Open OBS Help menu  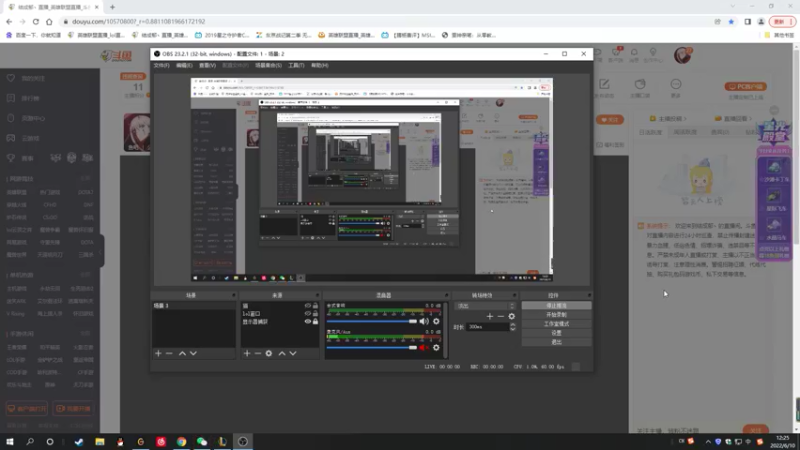(x=319, y=65)
